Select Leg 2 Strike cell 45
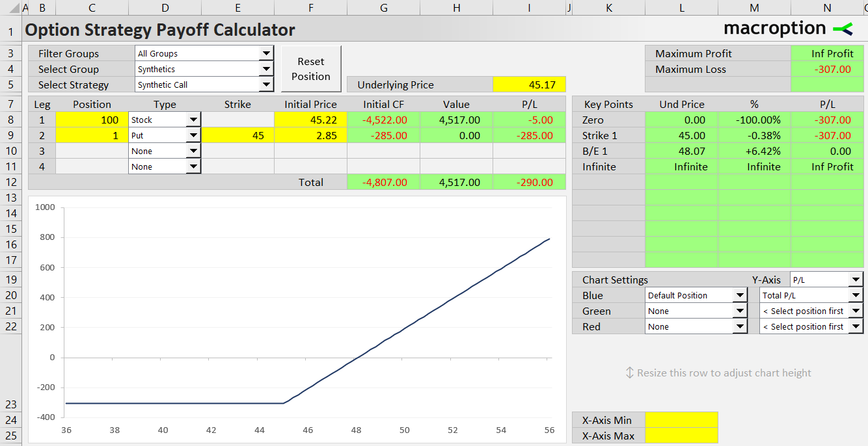Screen dimensions: 868x446 click(x=237, y=135)
